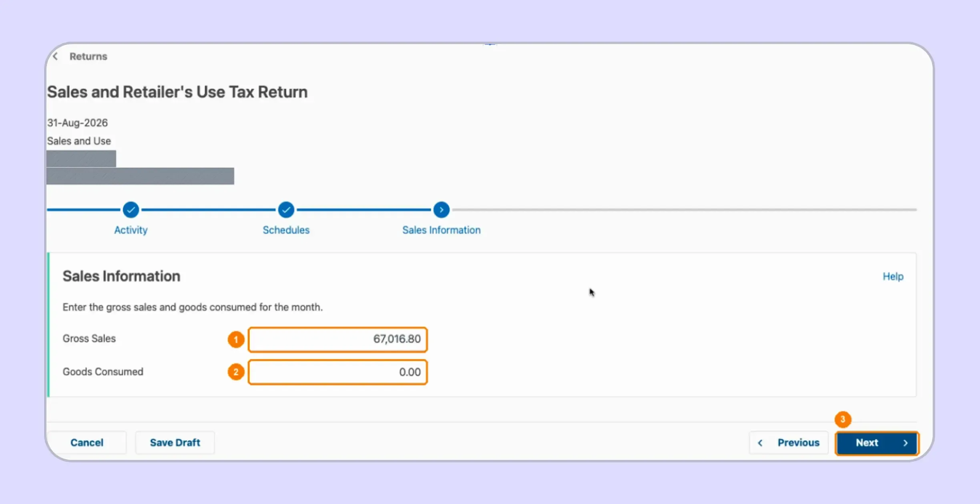Click the orange step 3 marker badge

pyautogui.click(x=843, y=419)
